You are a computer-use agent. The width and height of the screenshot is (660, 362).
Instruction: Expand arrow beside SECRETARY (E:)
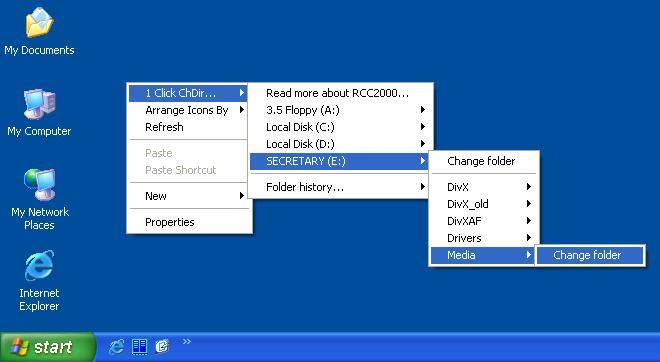tap(423, 161)
